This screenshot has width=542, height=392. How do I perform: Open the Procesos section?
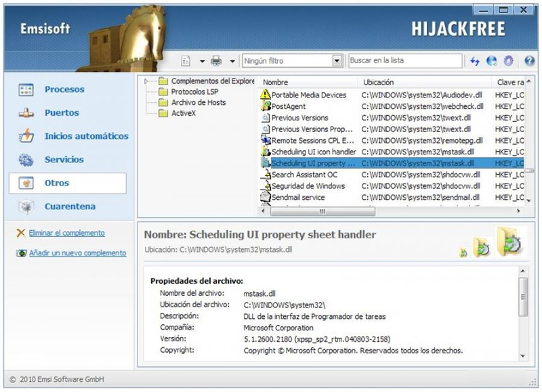click(68, 89)
